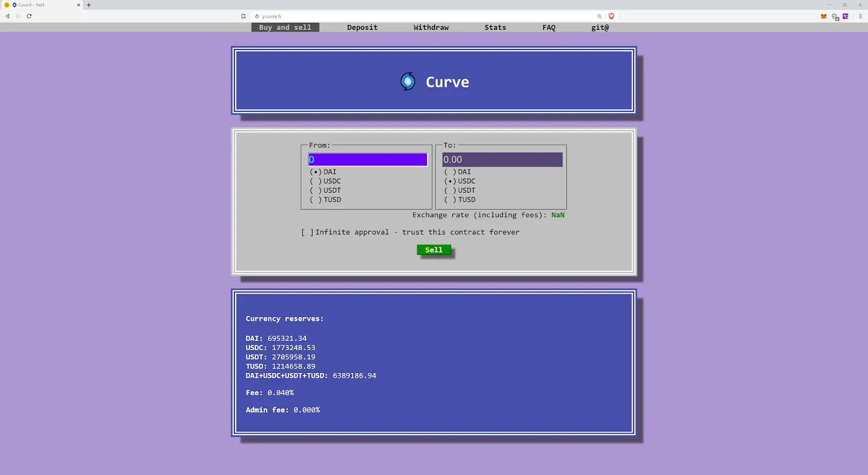Switch to the Deposit tab
Image resolution: width=868 pixels, height=475 pixels.
[x=362, y=28]
